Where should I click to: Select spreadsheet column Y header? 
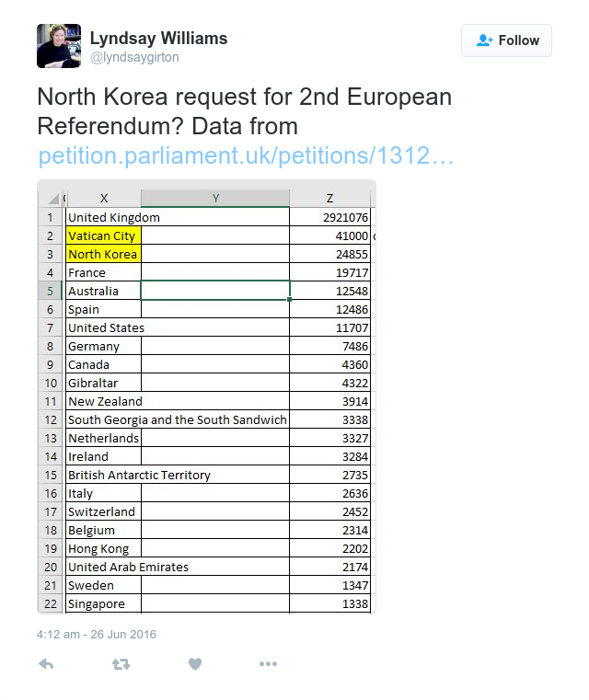[x=215, y=198]
